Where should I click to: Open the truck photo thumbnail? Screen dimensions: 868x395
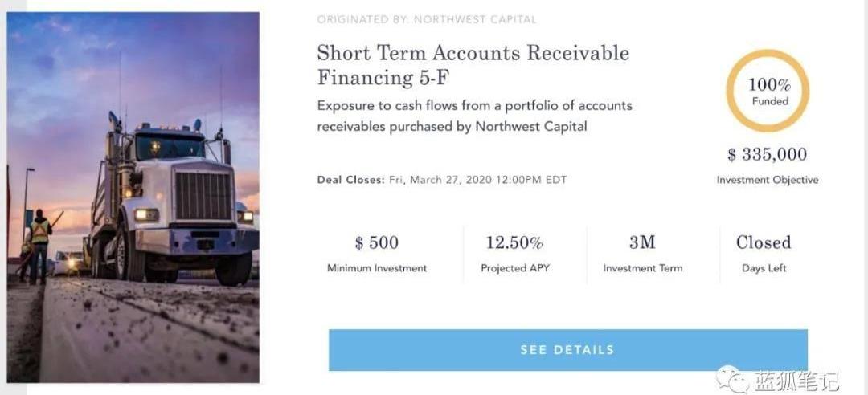coord(133,197)
